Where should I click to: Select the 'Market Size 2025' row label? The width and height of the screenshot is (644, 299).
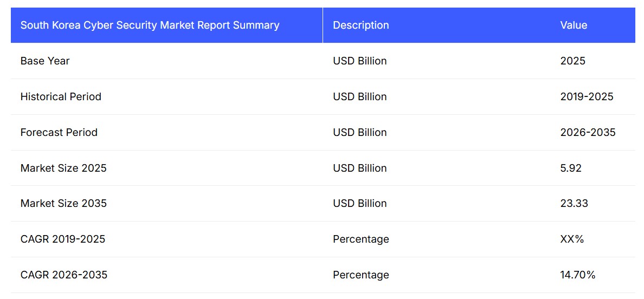pyautogui.click(x=63, y=168)
